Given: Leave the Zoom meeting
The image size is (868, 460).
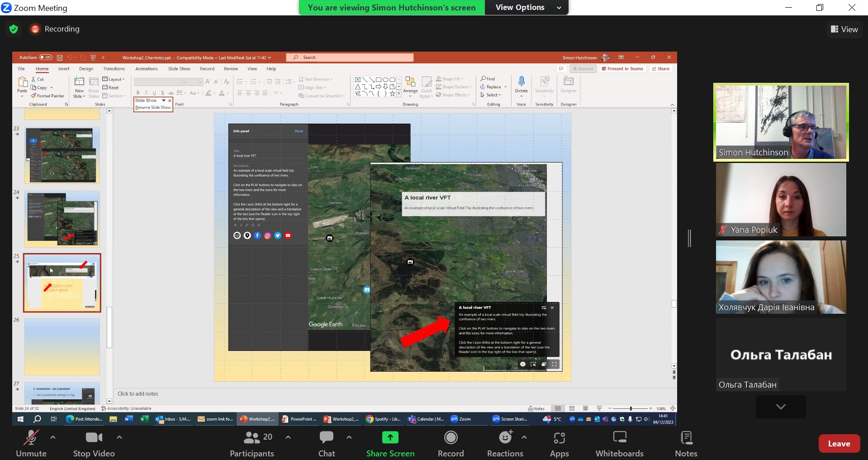Looking at the screenshot, I should [839, 444].
